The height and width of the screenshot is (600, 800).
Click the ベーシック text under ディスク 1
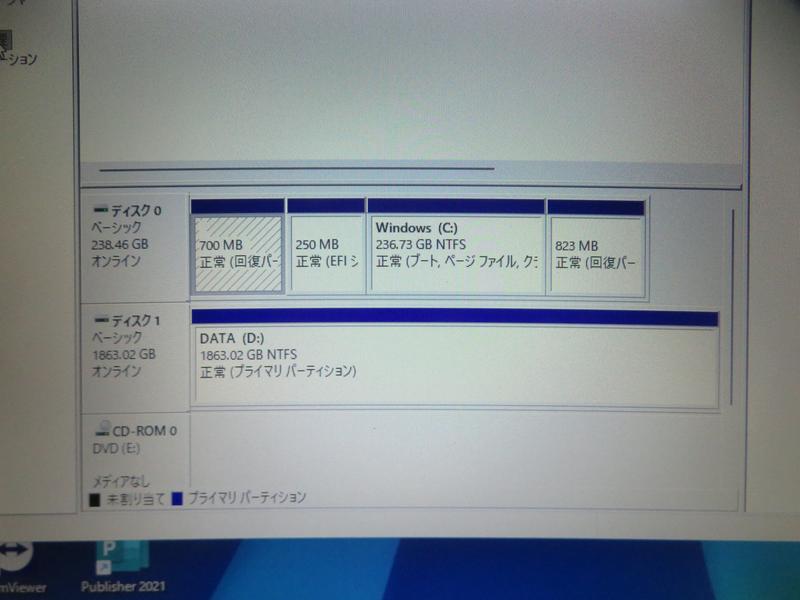pos(117,337)
